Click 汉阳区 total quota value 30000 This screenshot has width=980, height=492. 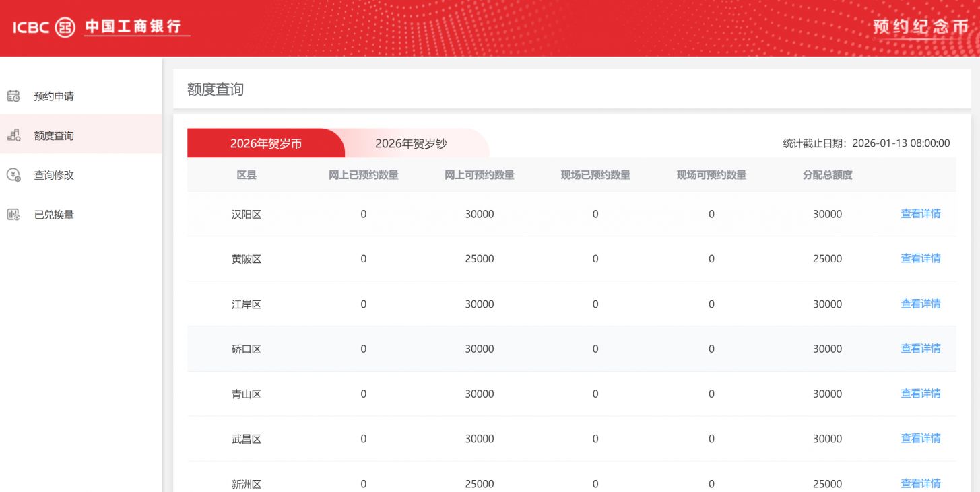(x=827, y=215)
